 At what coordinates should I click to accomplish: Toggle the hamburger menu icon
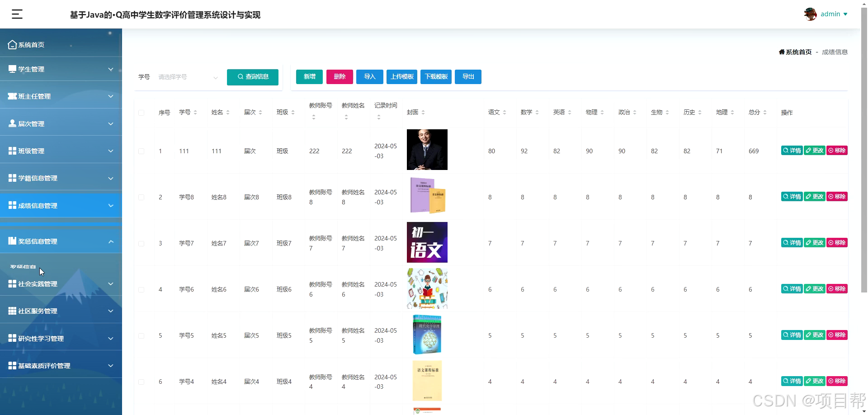(x=17, y=14)
